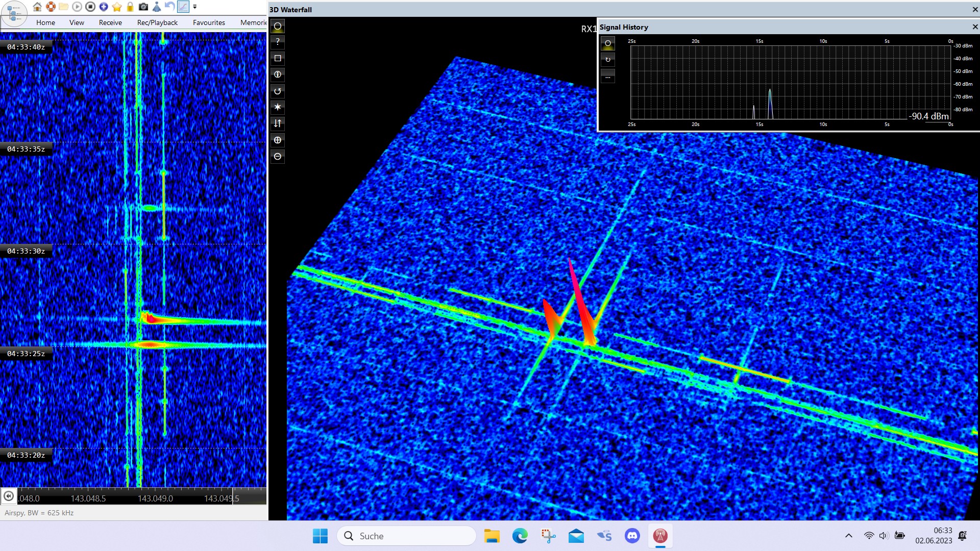Click the Airspy, BW = 625 kHz status text
The height and width of the screenshot is (551, 980).
39,513
